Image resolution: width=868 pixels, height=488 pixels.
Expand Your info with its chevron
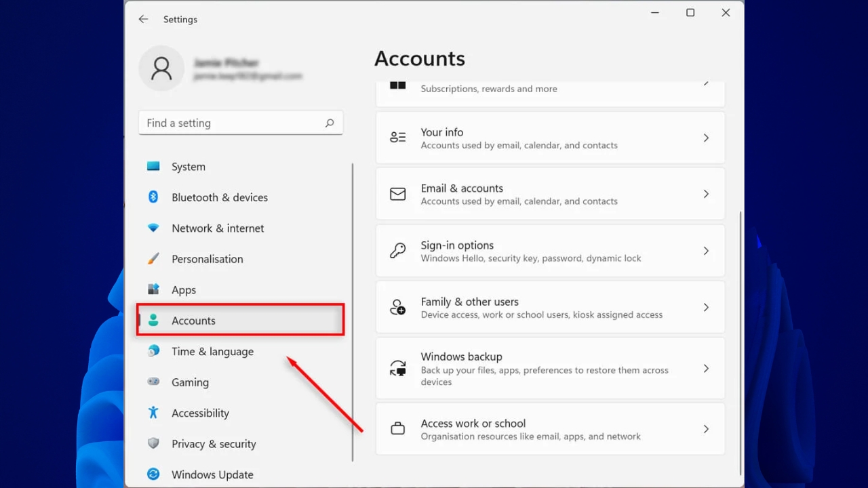click(706, 138)
